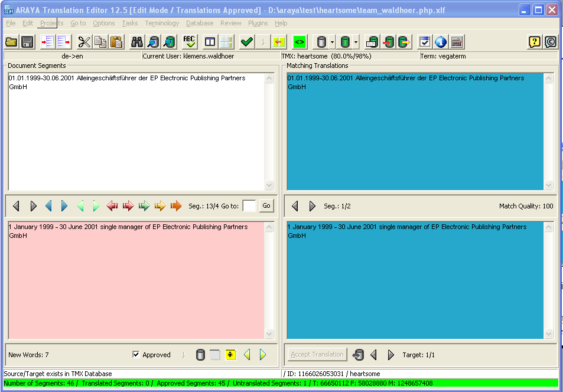Open the Terminology menu
Screen dimensions: 563x392
coord(162,23)
